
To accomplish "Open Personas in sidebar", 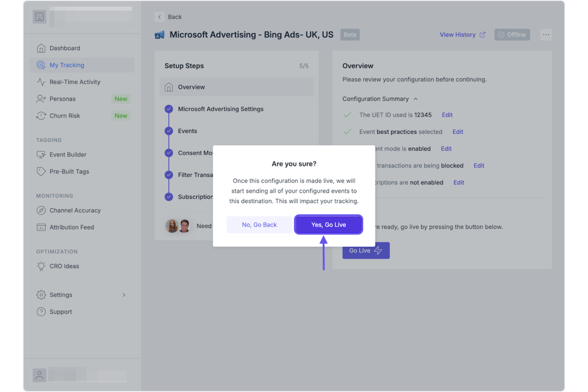I will [62, 99].
